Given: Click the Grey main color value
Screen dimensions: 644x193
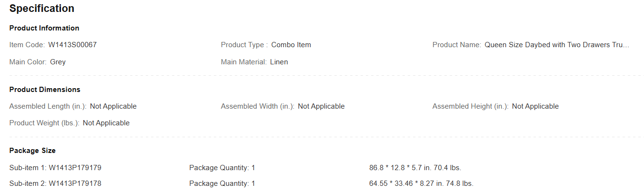Looking at the screenshot, I should pos(58,62).
